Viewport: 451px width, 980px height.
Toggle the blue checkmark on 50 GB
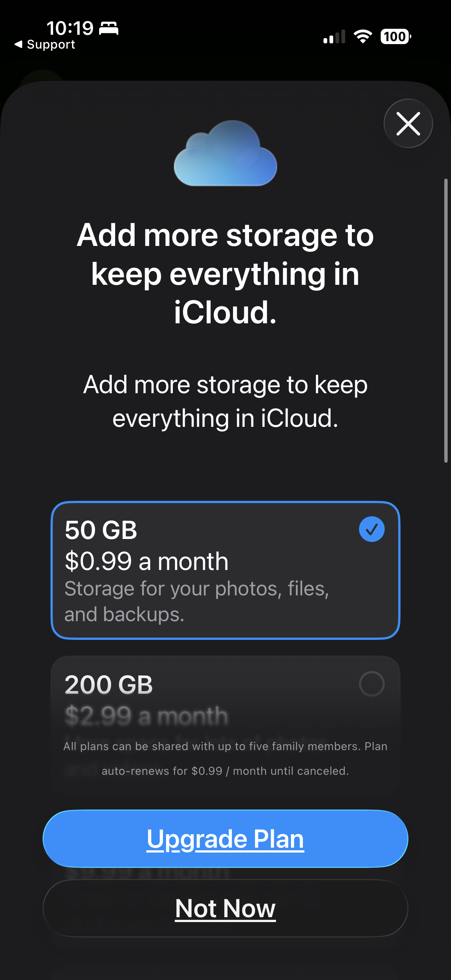(372, 529)
